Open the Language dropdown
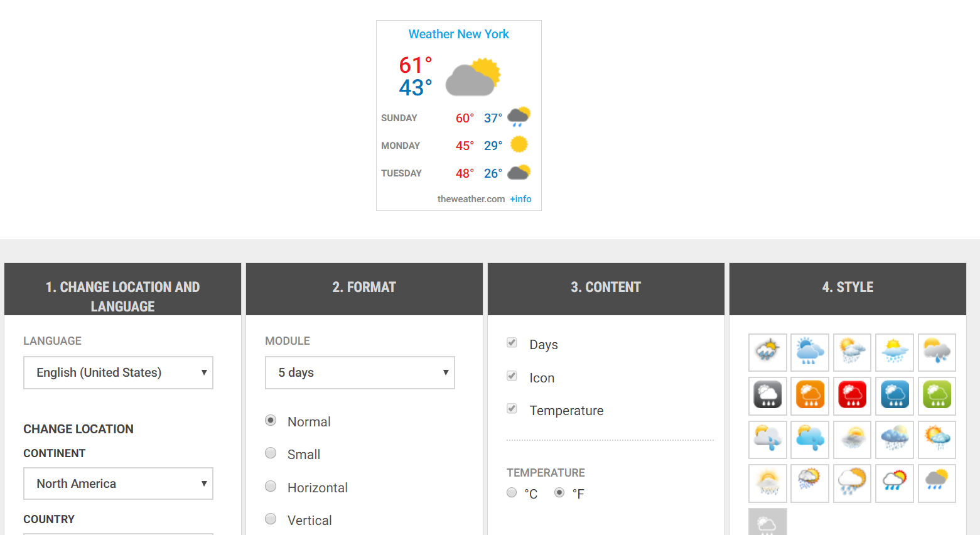Image resolution: width=980 pixels, height=535 pixels. 118,372
